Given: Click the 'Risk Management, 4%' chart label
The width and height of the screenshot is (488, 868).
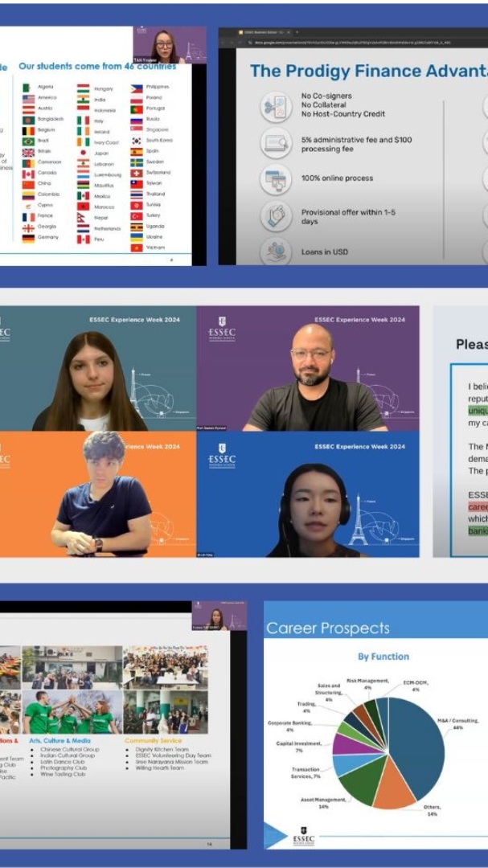Looking at the screenshot, I should 367,683.
